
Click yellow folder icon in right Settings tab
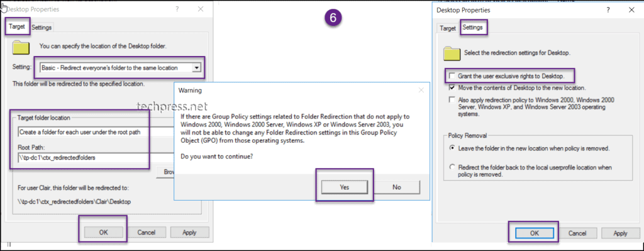point(452,53)
